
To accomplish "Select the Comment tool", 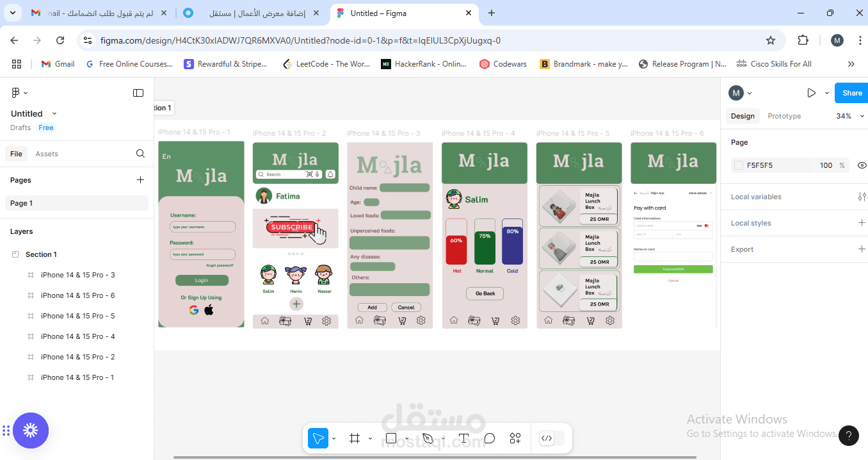I will tap(490, 438).
